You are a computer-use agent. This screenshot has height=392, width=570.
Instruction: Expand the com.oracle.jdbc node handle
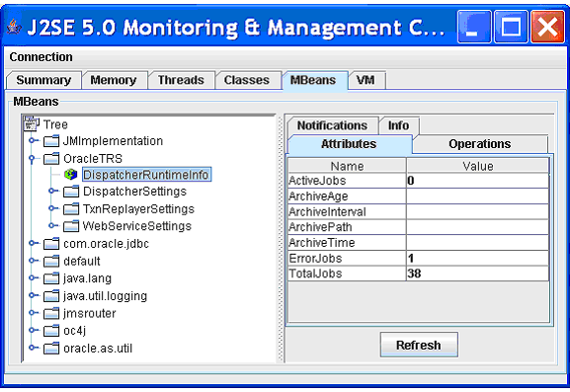click(34, 243)
